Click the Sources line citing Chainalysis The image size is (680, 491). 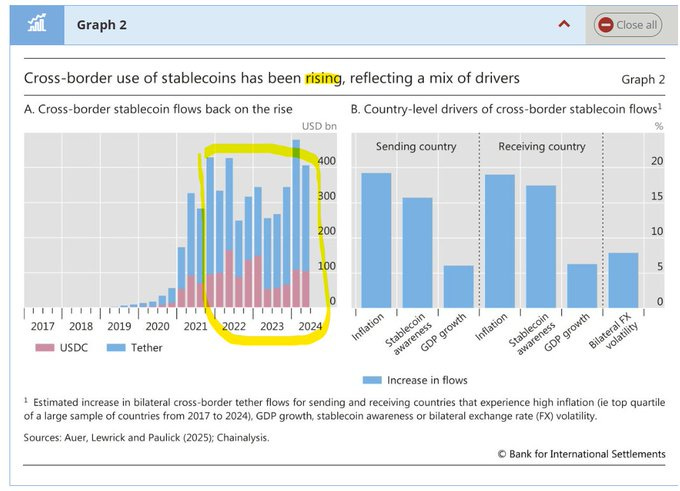[147, 438]
